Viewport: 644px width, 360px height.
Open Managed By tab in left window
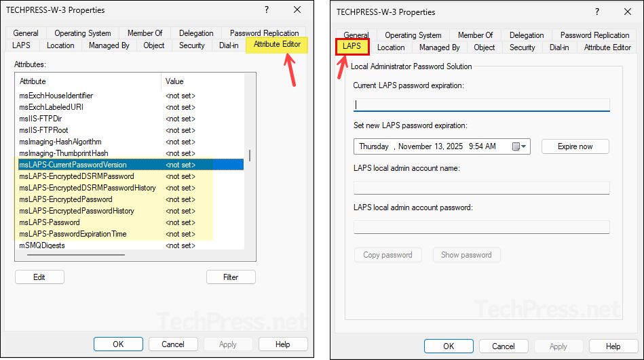[109, 45]
